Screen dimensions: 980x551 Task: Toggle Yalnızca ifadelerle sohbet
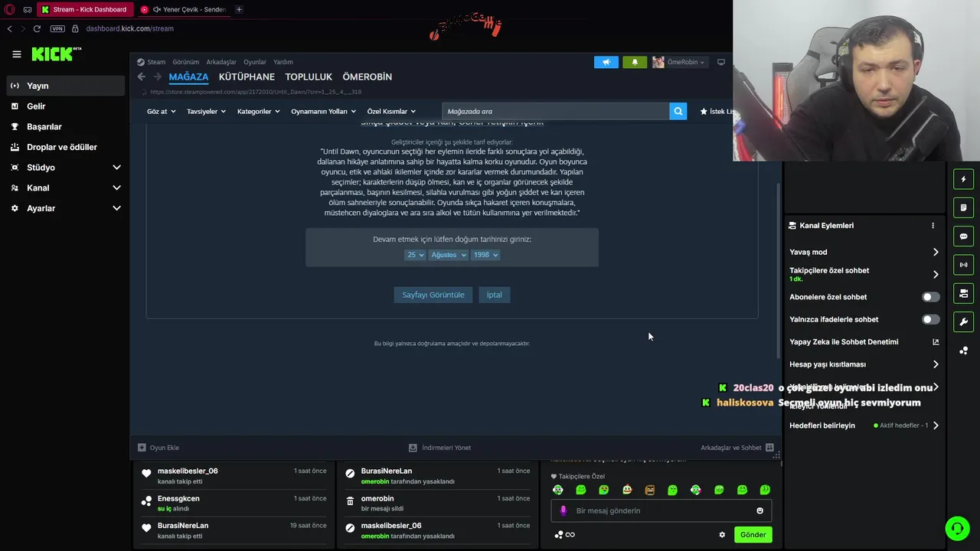(930, 319)
